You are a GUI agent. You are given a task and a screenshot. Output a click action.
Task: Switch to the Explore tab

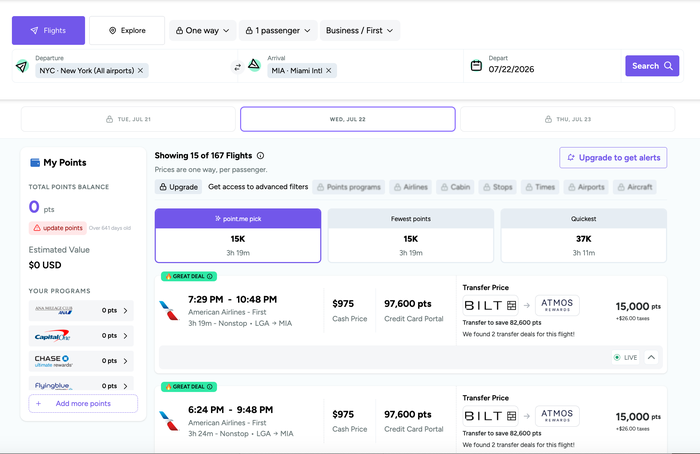pyautogui.click(x=127, y=30)
